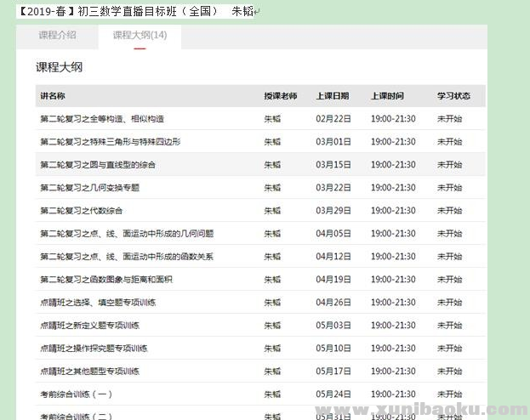Click lesson 第二轮复习之函数图象与距离和面积
The height and width of the screenshot is (420, 530).
coord(106,279)
